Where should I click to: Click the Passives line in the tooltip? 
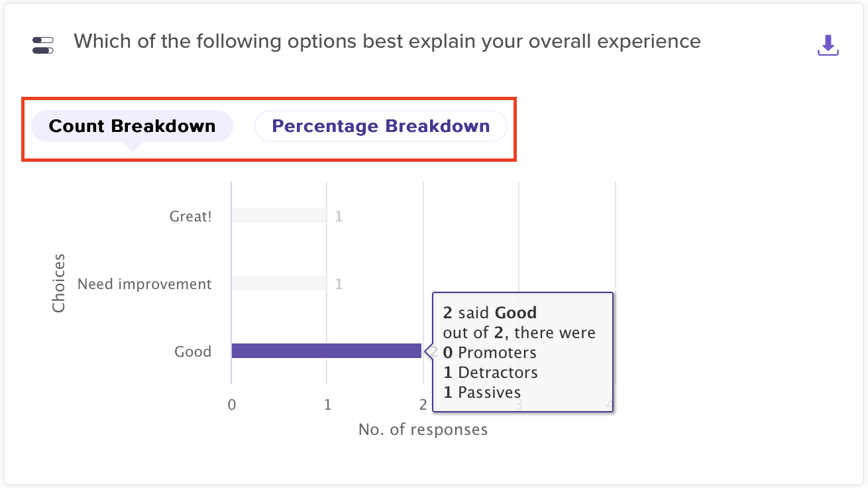[x=482, y=392]
